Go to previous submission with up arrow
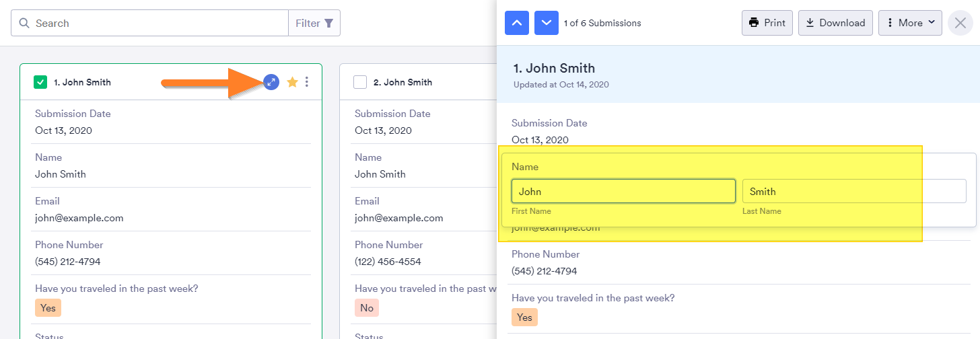The width and height of the screenshot is (980, 339). coord(517,23)
